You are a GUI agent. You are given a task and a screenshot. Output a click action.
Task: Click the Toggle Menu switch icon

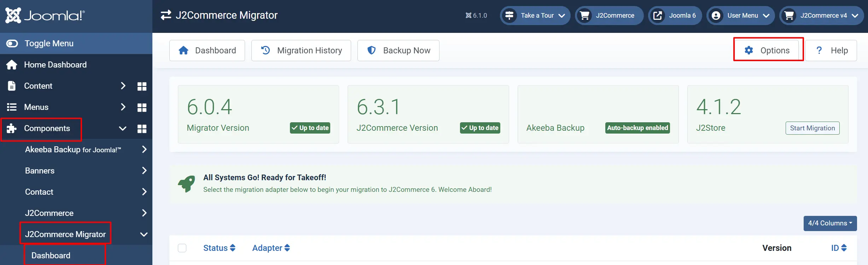tap(12, 43)
